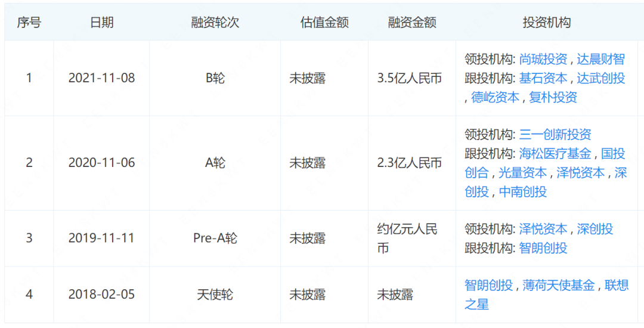The height and width of the screenshot is (328, 644).
Task: Click sequence number 2 in A轮 row
Action: pyautogui.click(x=29, y=163)
